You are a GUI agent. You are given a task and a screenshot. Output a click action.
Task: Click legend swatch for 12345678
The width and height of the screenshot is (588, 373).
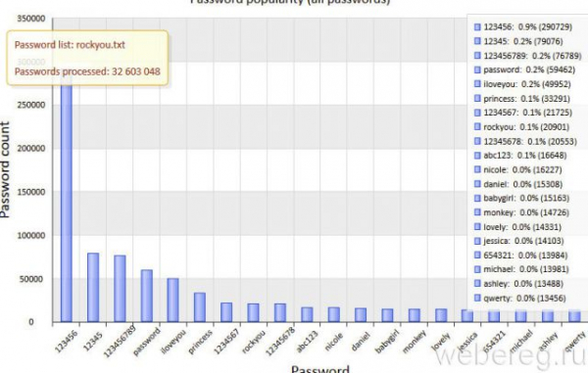pos(477,141)
